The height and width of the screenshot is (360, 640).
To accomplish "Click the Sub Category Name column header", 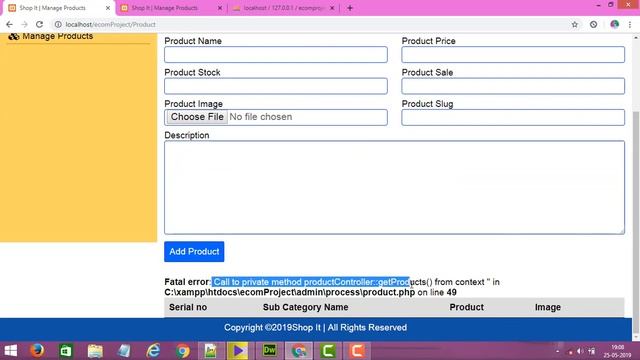I will pyautogui.click(x=305, y=307).
